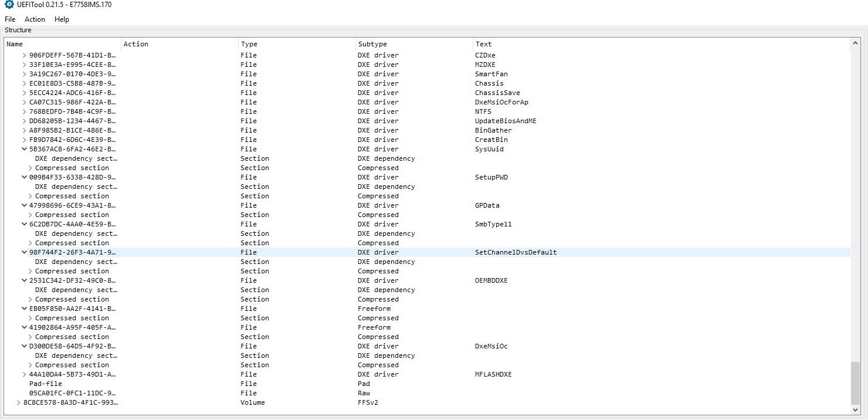Sort by the Action column header

[179, 44]
